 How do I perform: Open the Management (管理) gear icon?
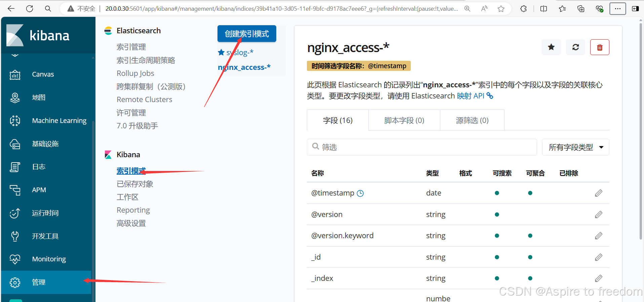(15, 283)
